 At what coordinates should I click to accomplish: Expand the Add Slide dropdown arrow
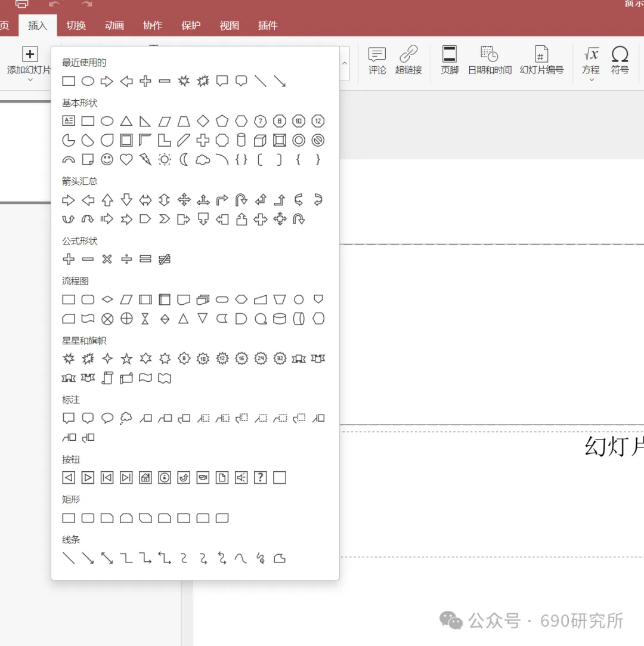(30, 80)
